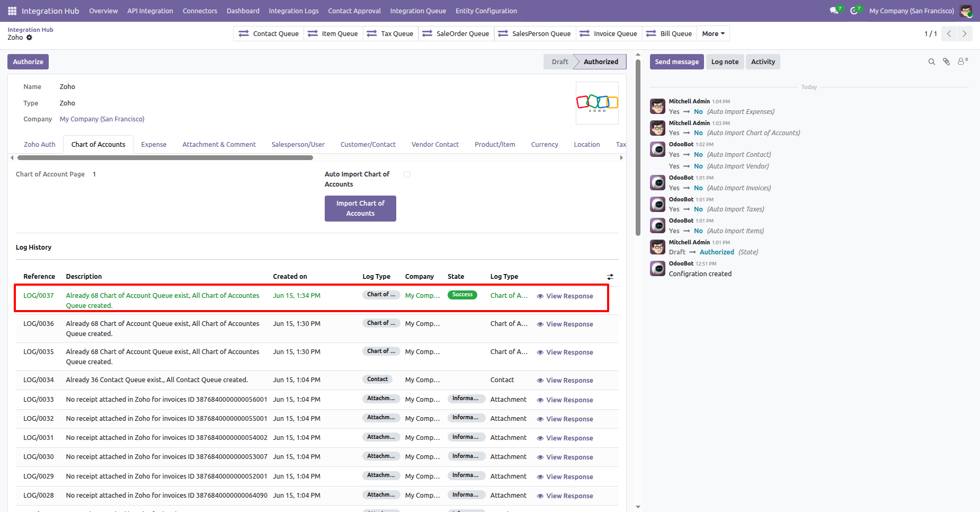
Task: Go to next record arrow
Action: (965, 33)
